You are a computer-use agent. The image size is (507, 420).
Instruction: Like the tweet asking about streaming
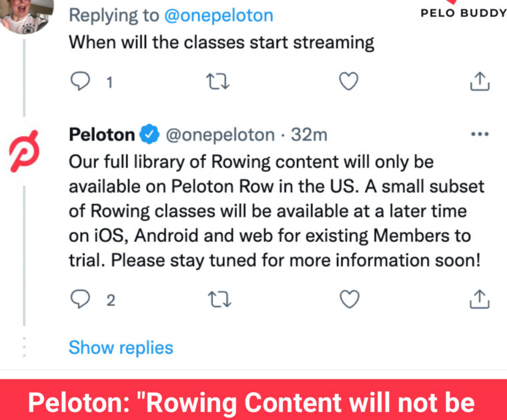(349, 83)
